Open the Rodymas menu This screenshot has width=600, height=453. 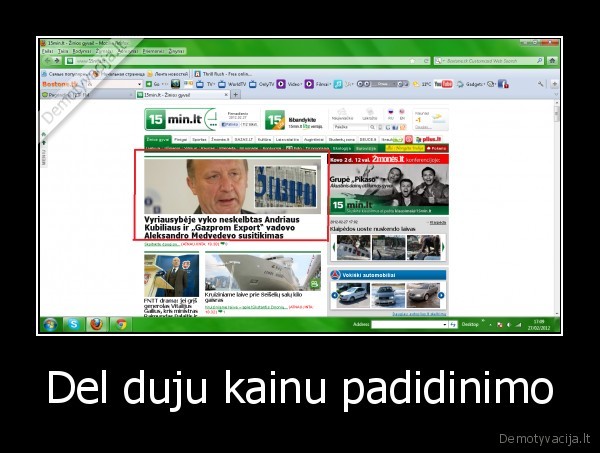pos(82,51)
